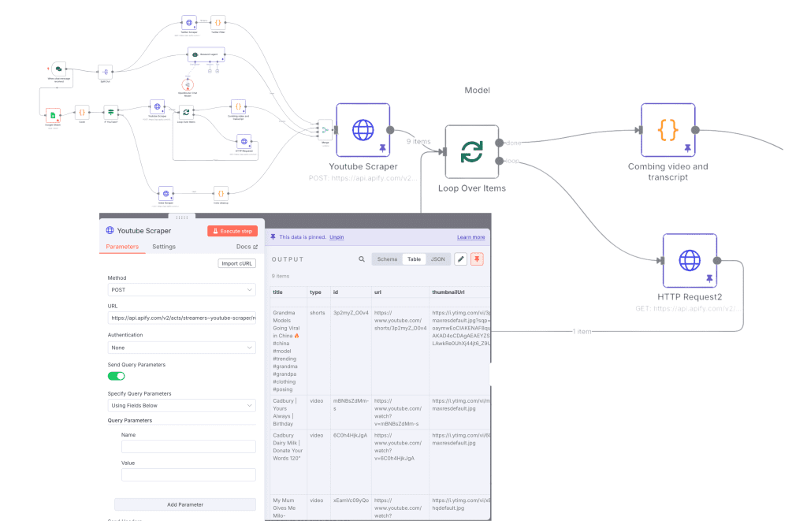Click the 'Model' label on the canvas
This screenshot has width=807, height=532.
click(x=477, y=90)
